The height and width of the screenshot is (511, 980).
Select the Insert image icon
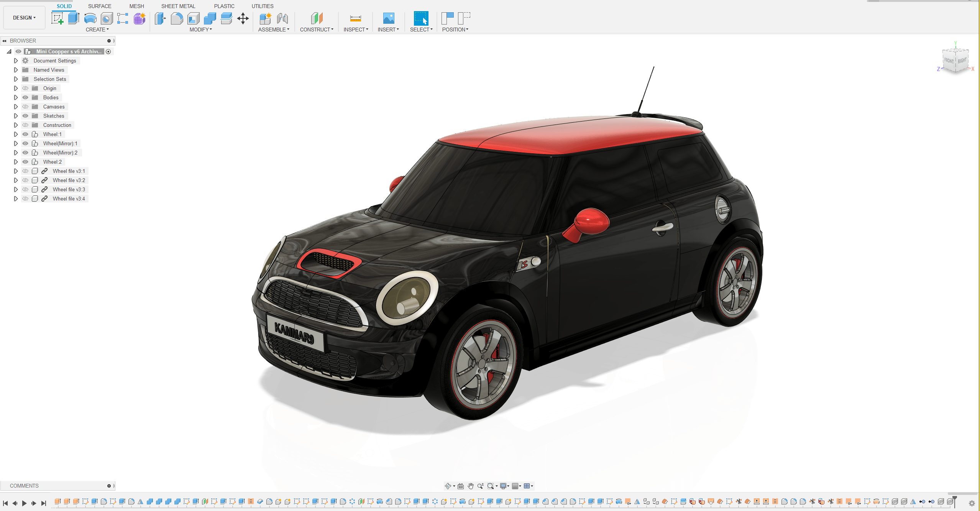pos(388,18)
